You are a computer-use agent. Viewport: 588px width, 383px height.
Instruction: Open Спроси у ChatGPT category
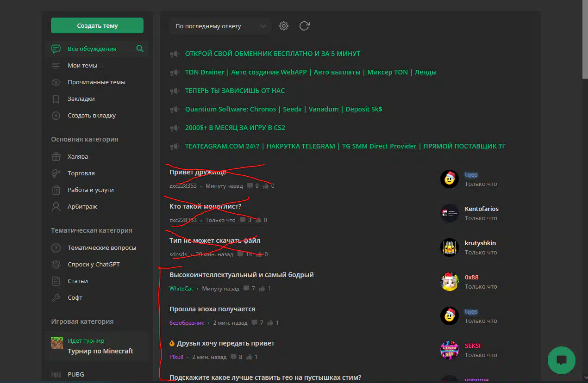[x=94, y=264]
